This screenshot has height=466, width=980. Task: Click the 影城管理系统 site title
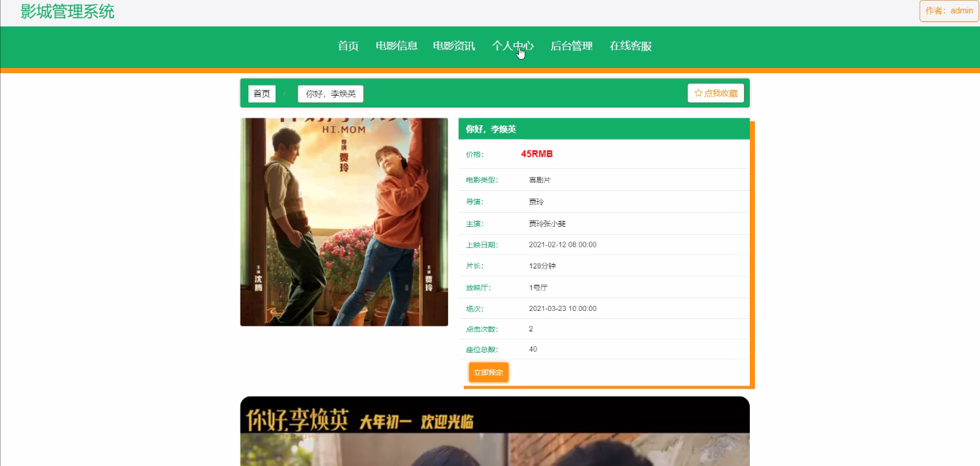(67, 12)
